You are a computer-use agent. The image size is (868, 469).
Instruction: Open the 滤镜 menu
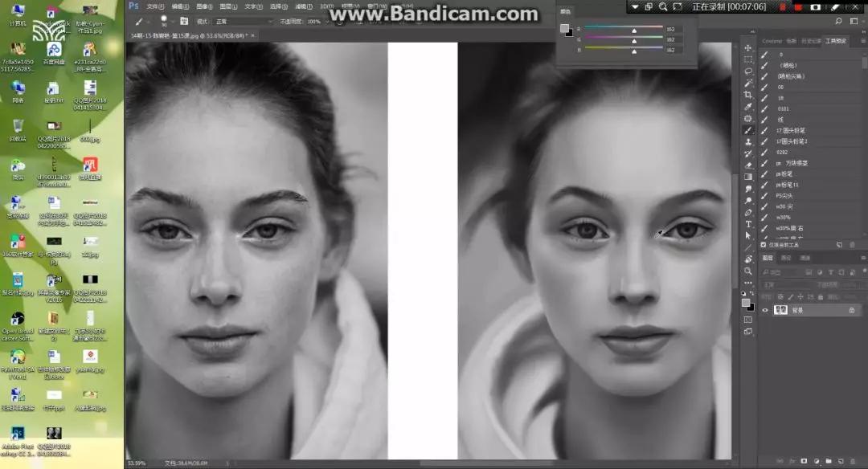[303, 6]
